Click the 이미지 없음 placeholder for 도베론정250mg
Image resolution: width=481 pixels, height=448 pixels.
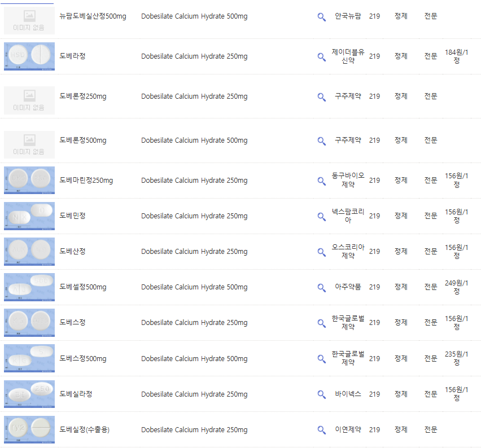pyautogui.click(x=29, y=96)
